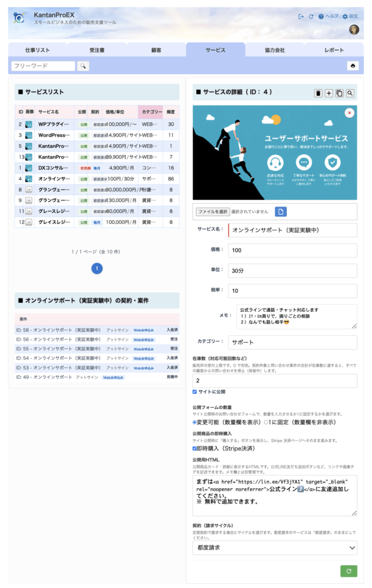Remove service image with red X
The height and width of the screenshot is (588, 372).
[349, 113]
